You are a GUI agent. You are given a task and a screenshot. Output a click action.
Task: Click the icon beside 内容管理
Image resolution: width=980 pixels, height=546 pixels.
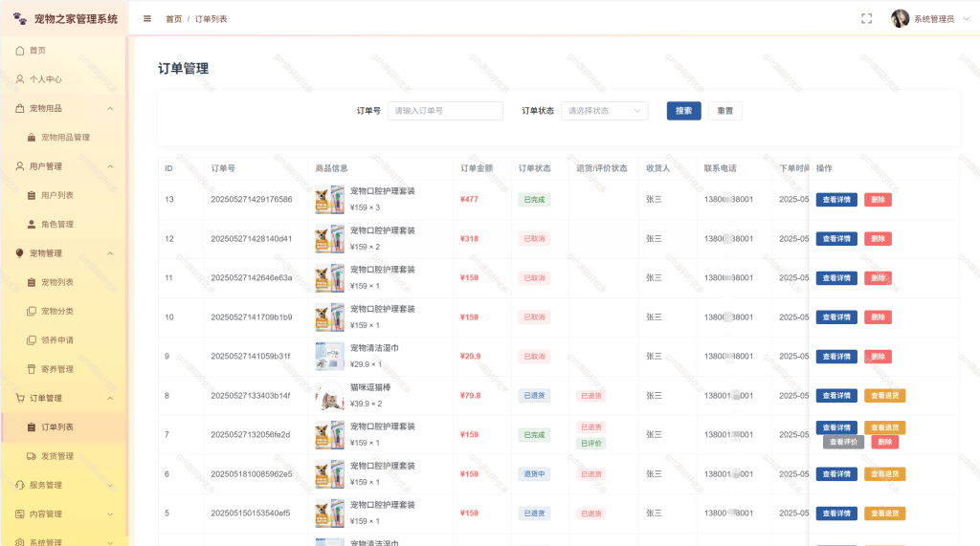point(20,514)
